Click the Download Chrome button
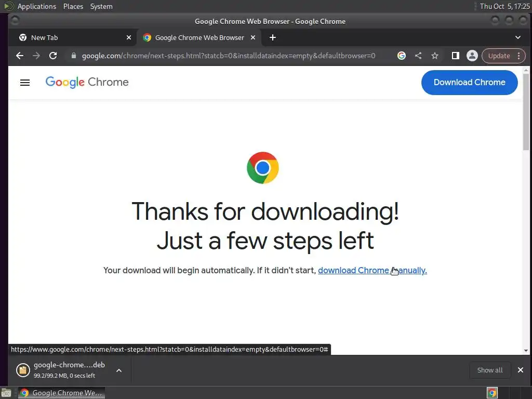 pyautogui.click(x=469, y=83)
